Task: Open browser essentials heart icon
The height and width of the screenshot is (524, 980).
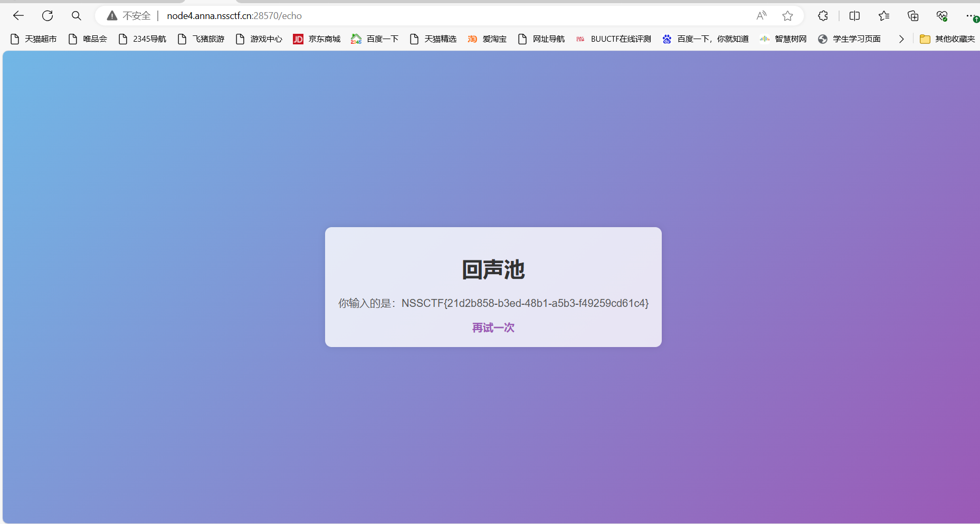Action: [x=942, y=16]
